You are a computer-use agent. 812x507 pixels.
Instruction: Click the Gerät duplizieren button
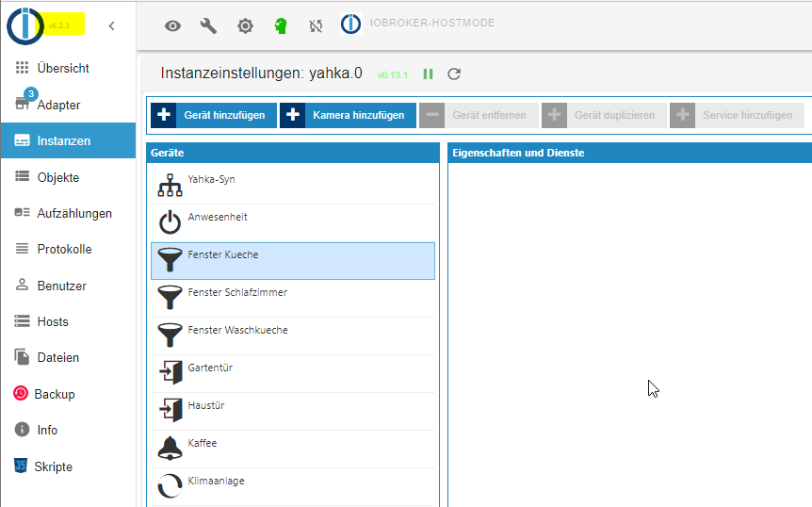(x=605, y=115)
